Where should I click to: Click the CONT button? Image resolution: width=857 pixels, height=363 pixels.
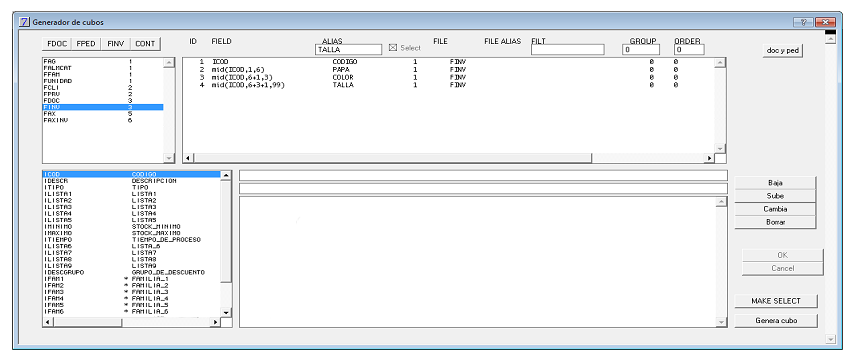(x=145, y=44)
